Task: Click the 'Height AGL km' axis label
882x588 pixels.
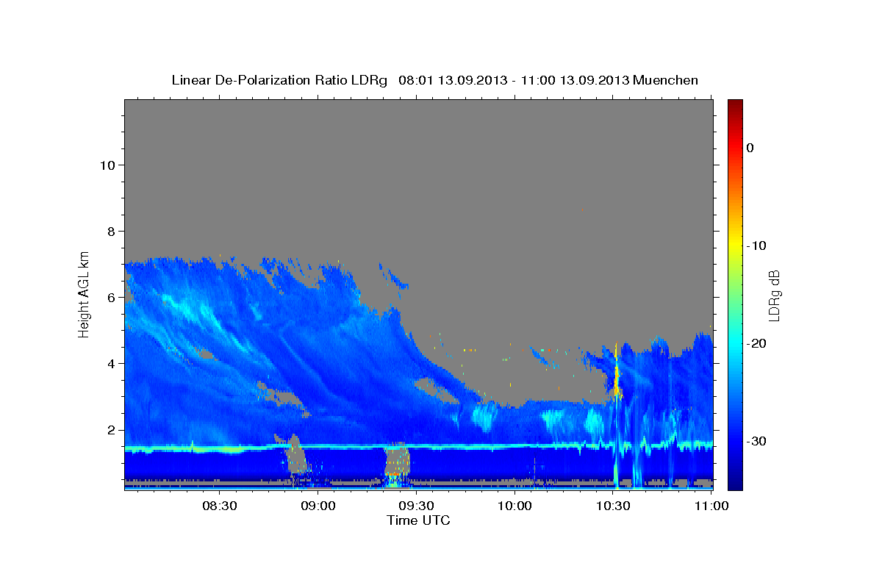Action: pos(84,293)
